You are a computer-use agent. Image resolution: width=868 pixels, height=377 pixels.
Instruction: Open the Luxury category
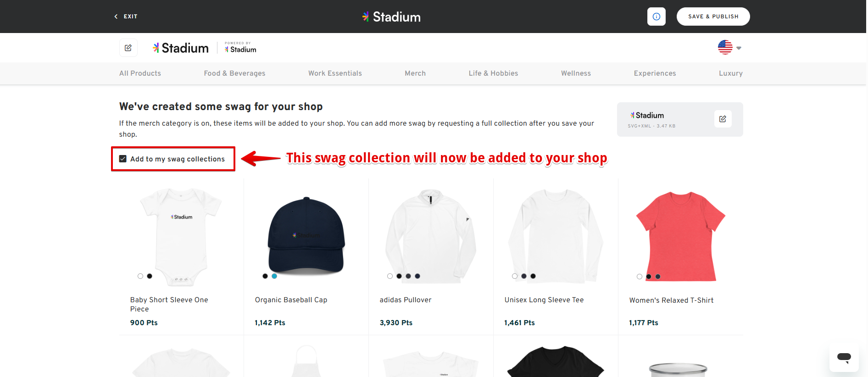click(x=730, y=73)
